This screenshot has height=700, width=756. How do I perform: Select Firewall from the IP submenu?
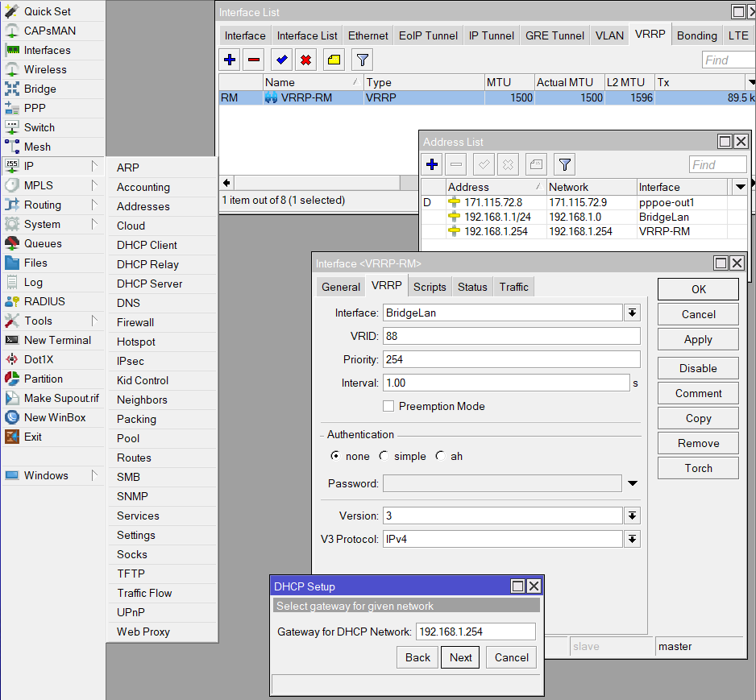[x=135, y=322]
